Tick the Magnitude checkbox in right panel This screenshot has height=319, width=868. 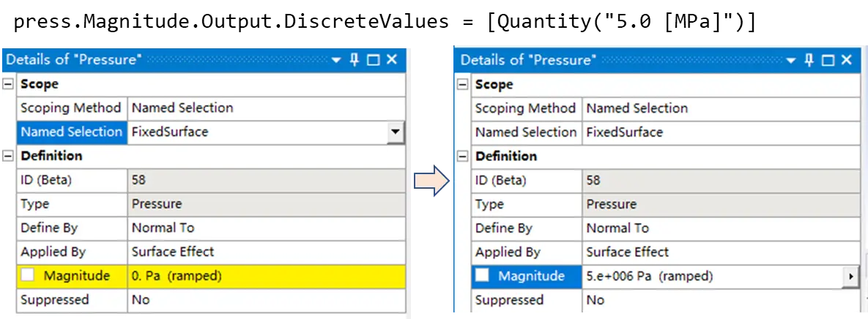tap(482, 275)
